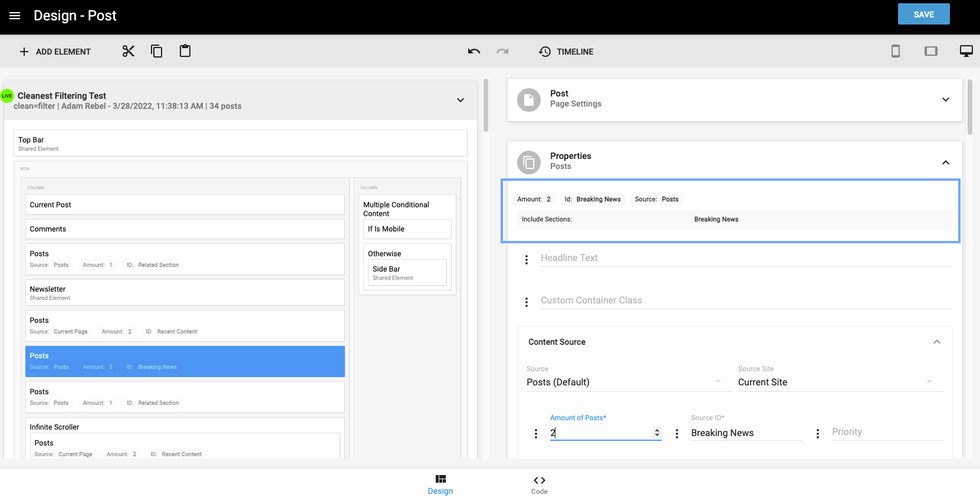This screenshot has height=496, width=980.
Task: Click the Add Element button
Action: pyautogui.click(x=55, y=52)
